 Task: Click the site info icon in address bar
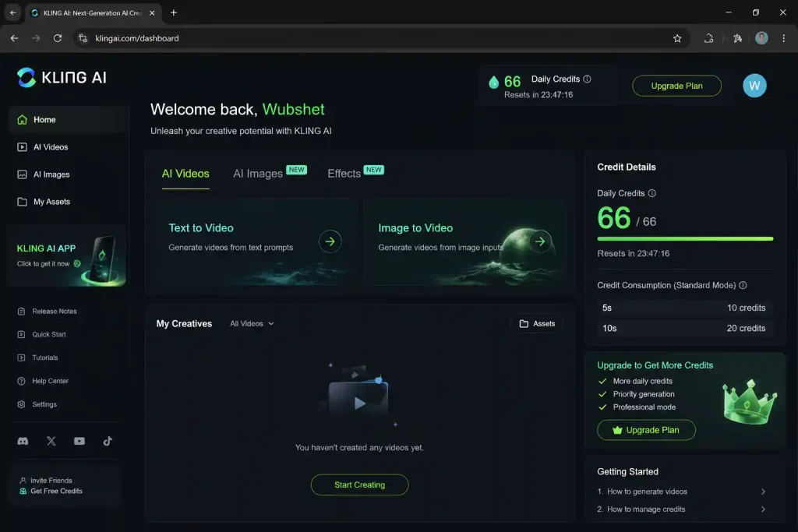83,38
